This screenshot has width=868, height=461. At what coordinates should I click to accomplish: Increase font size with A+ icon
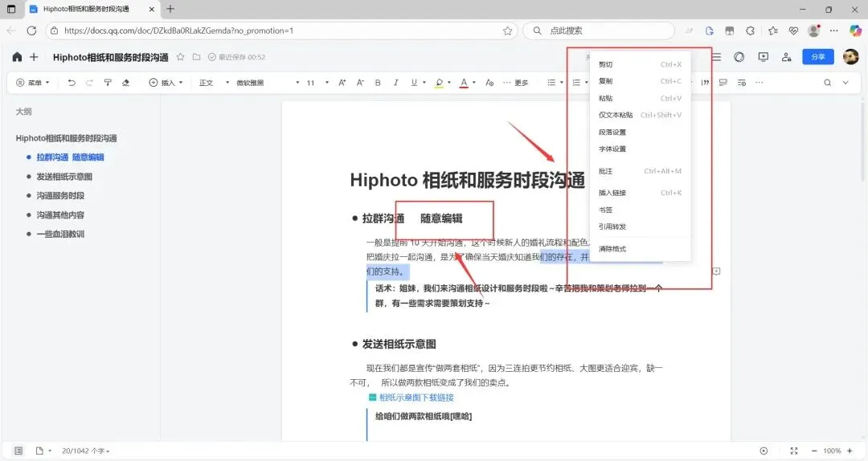[x=342, y=83]
